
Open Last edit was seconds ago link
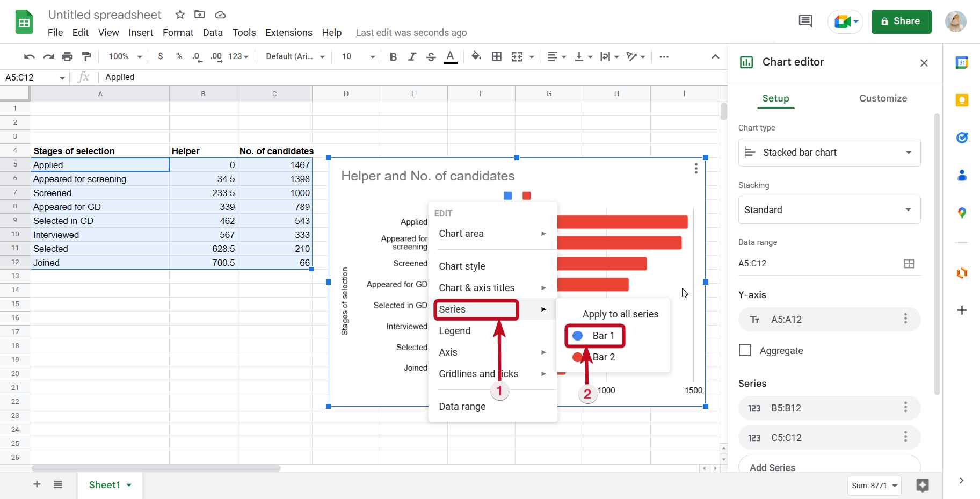click(411, 33)
